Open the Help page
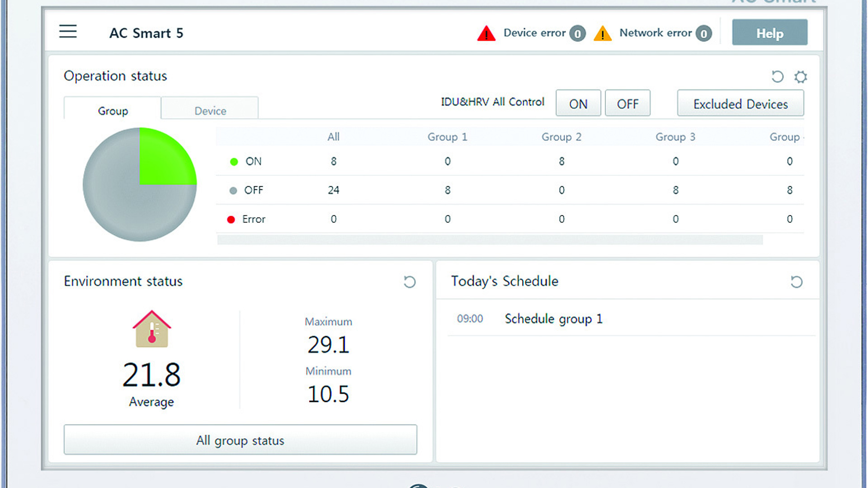Screen dimensions: 868x488 coord(769,33)
